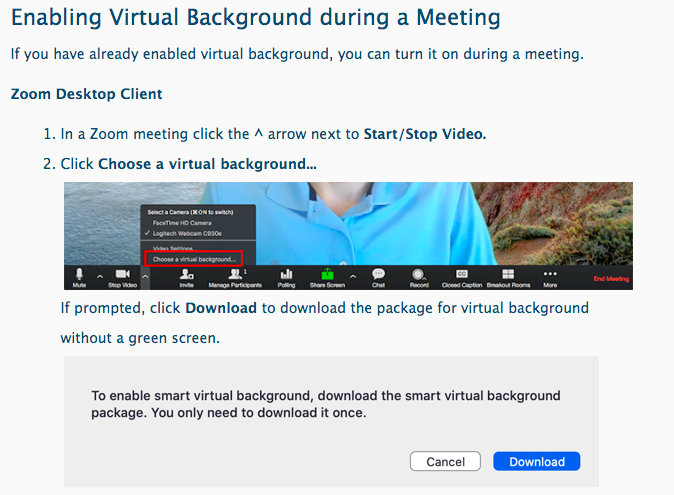Screen dimensions: 674x495
Task: Click the Polling icon
Action: (x=286, y=273)
